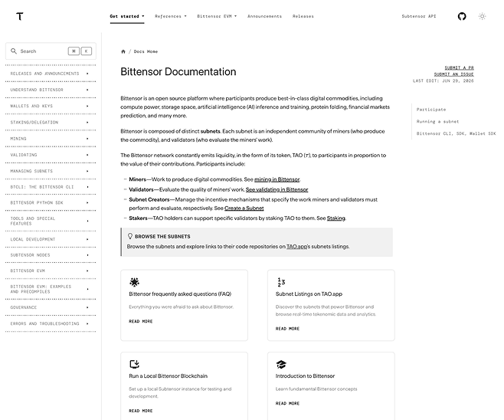The width and height of the screenshot is (504, 420).
Task: Click Read More on the FAQ card
Action: tap(141, 321)
